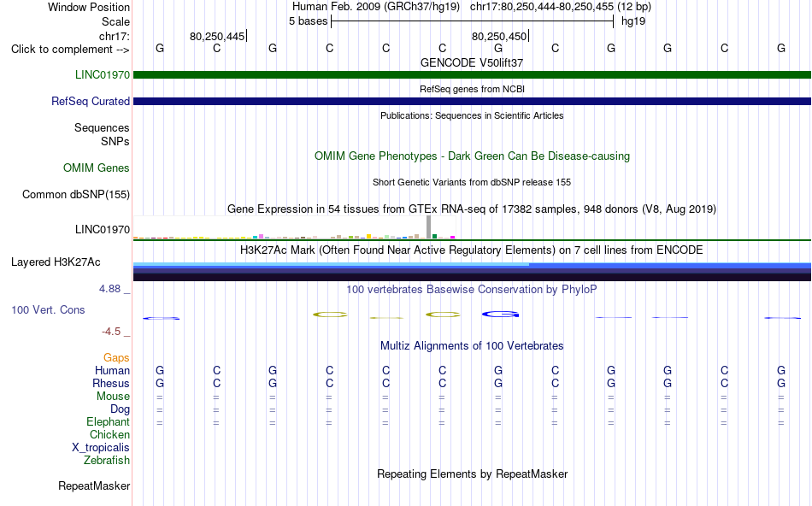The image size is (812, 506).
Task: Open the 'RefSeq Curated' track label
Action: click(x=91, y=101)
